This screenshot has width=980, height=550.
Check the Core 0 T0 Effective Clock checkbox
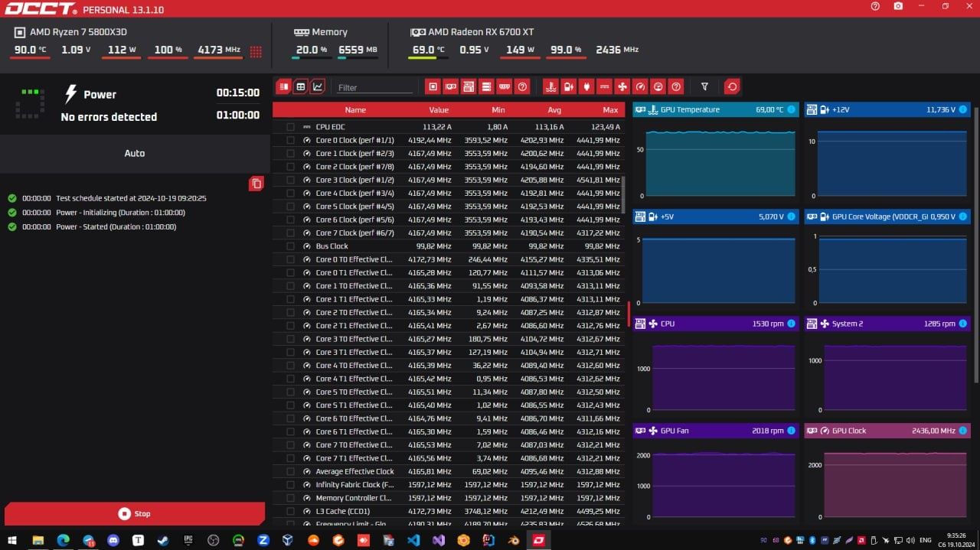[290, 259]
